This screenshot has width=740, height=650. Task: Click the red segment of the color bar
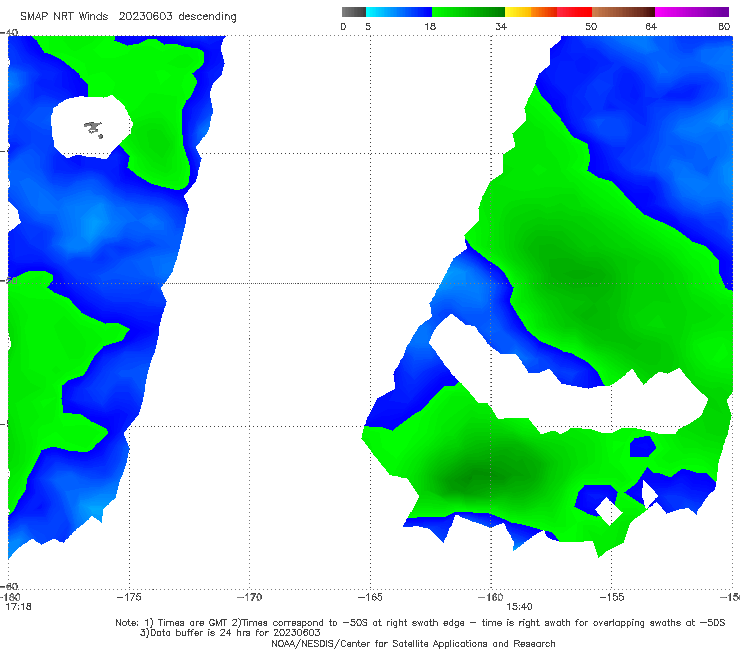tap(574, 12)
